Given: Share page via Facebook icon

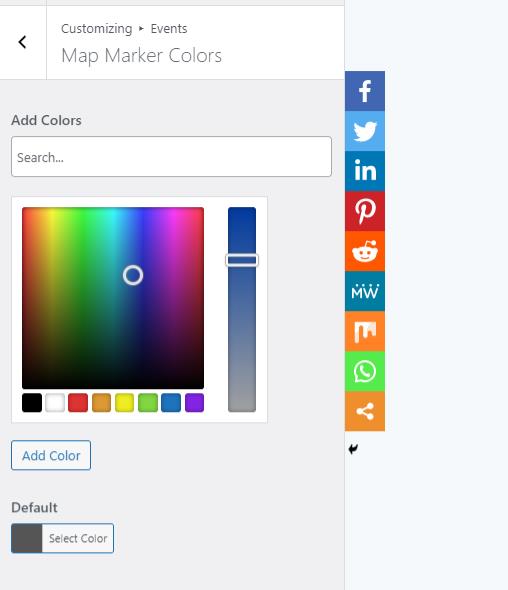Looking at the screenshot, I should 365,91.
